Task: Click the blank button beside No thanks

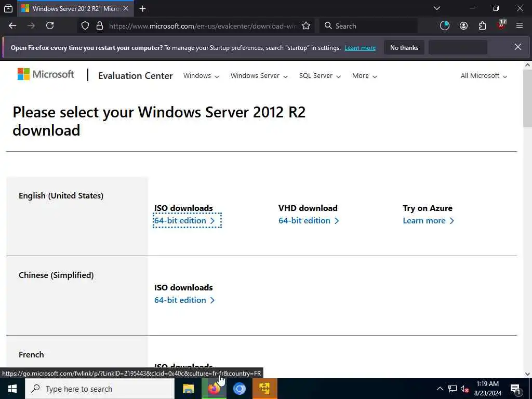Action: click(x=458, y=47)
